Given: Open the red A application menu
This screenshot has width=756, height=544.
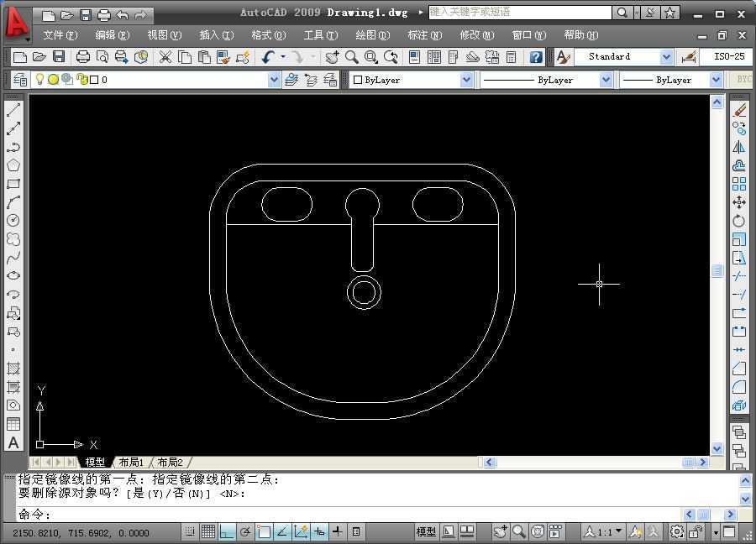Looking at the screenshot, I should point(17,24).
